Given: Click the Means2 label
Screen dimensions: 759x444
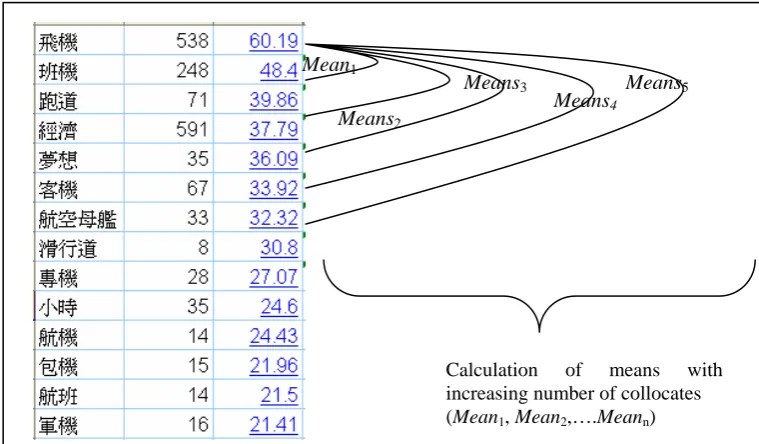Looking at the screenshot, I should point(369,119).
